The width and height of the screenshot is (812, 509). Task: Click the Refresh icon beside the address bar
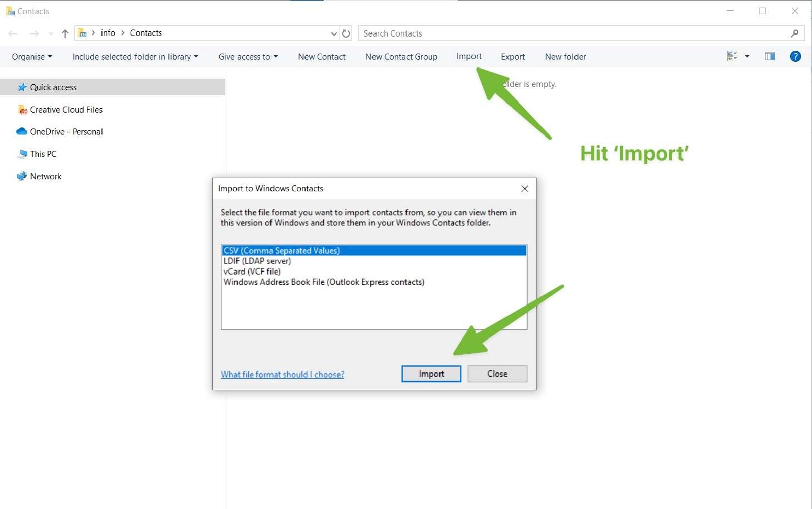(x=346, y=33)
